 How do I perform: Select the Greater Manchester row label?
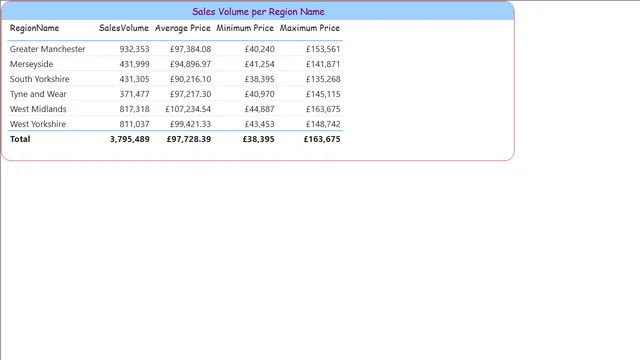47,49
